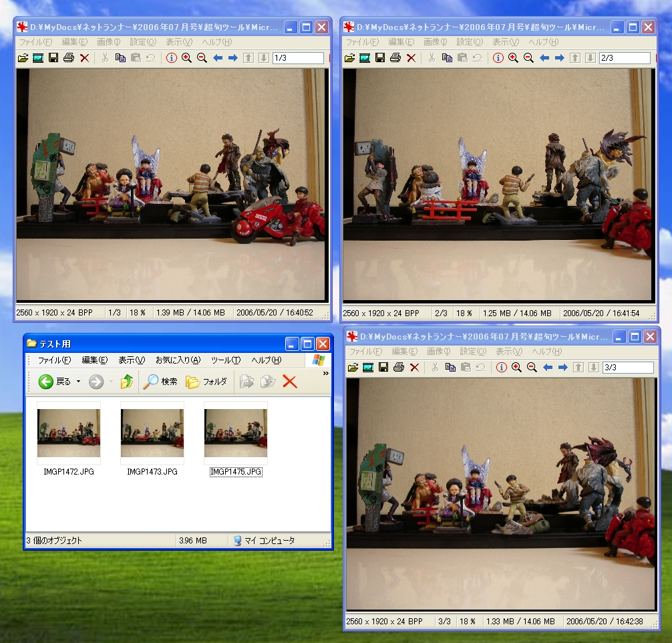
Task: Select the IMGP1473.JPG thumbnail
Action: pos(152,433)
